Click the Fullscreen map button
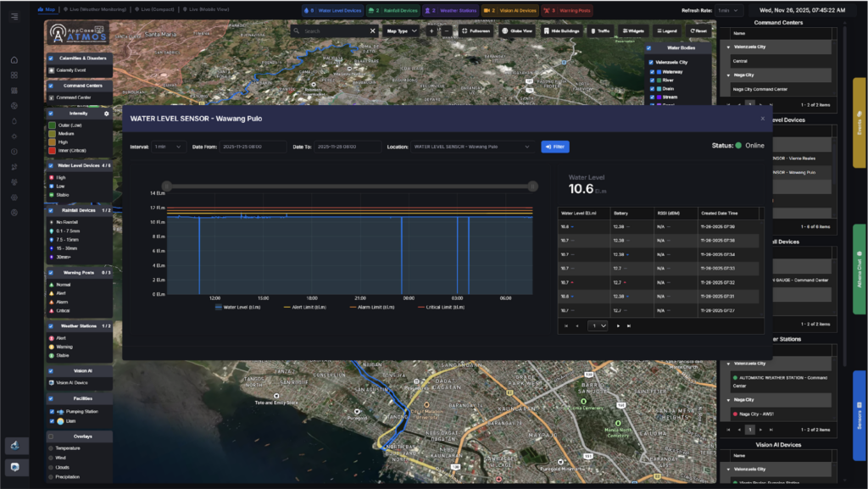 pos(476,31)
